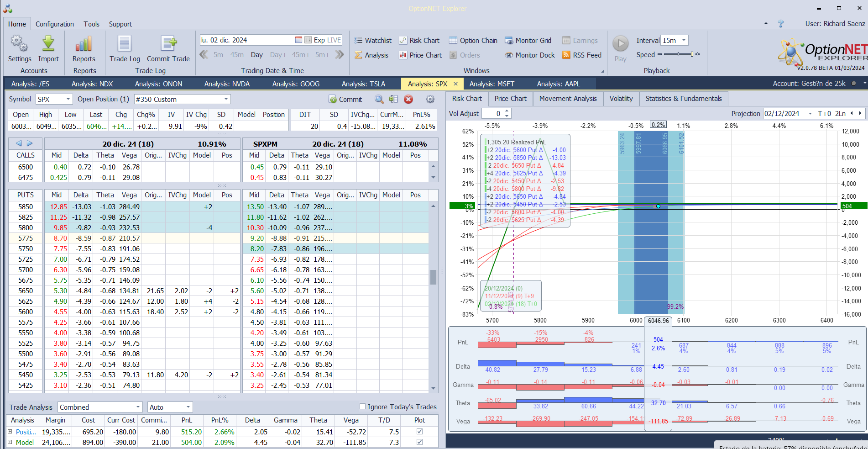Open the Risk Chart window from ribbon
868x449 pixels.
click(419, 41)
